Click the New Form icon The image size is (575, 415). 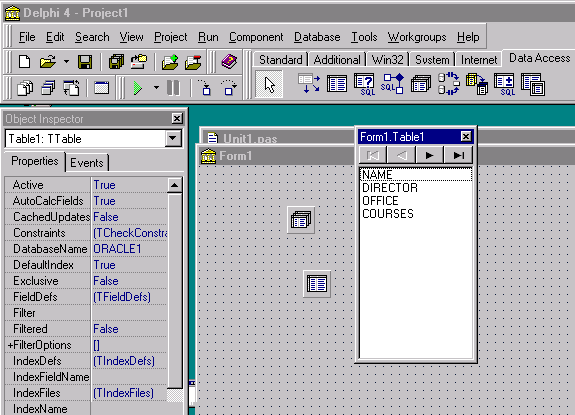pyautogui.click(x=102, y=88)
